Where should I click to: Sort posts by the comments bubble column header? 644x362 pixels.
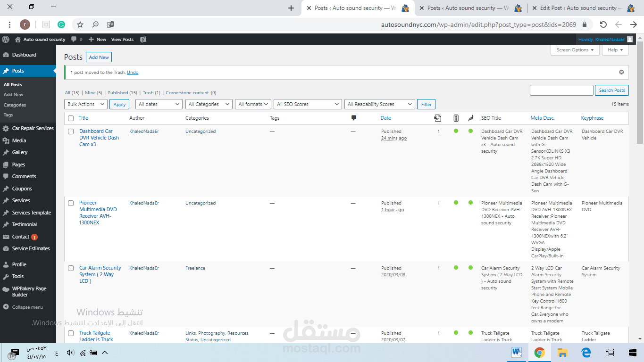pyautogui.click(x=354, y=118)
